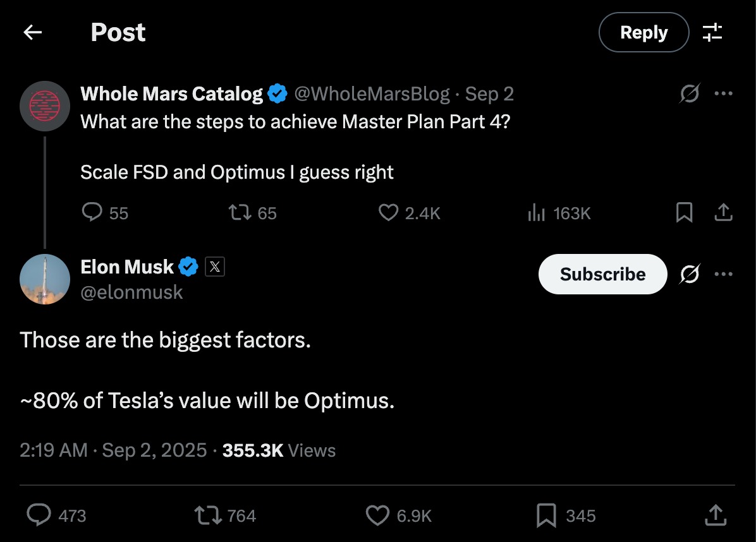Like the Whole Mars Catalog post heart icon
756x542 pixels.
388,213
